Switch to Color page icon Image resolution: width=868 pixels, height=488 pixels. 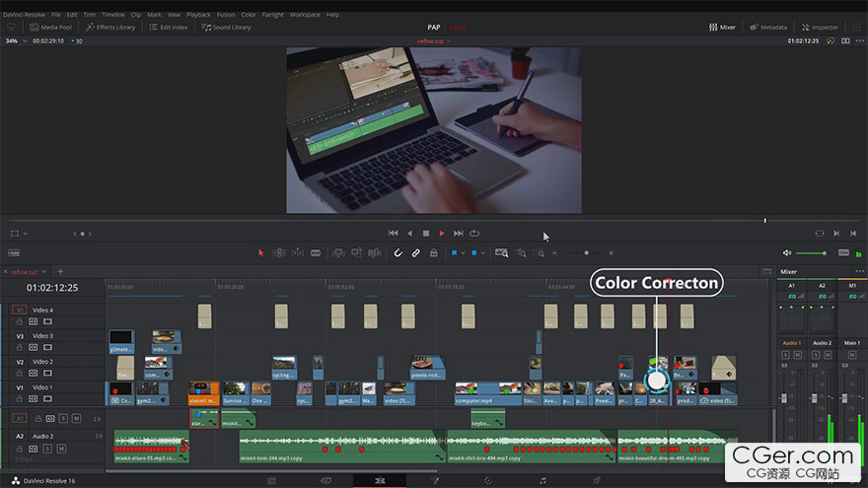point(487,481)
